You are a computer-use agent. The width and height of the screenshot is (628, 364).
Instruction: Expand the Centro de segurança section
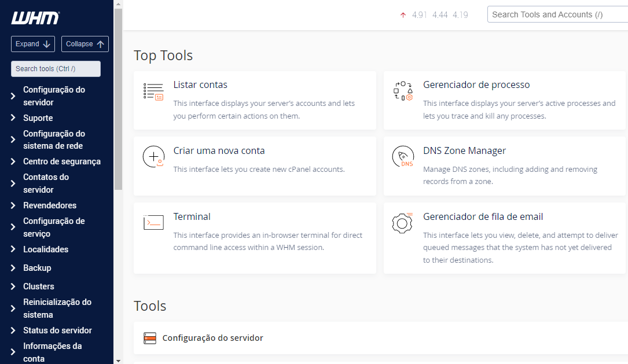[x=13, y=161]
